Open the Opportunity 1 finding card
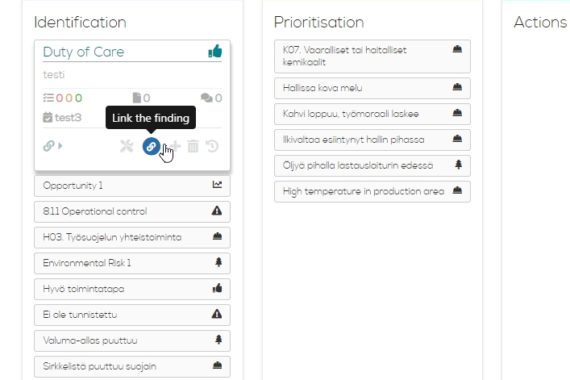570x380 pixels. 132,185
